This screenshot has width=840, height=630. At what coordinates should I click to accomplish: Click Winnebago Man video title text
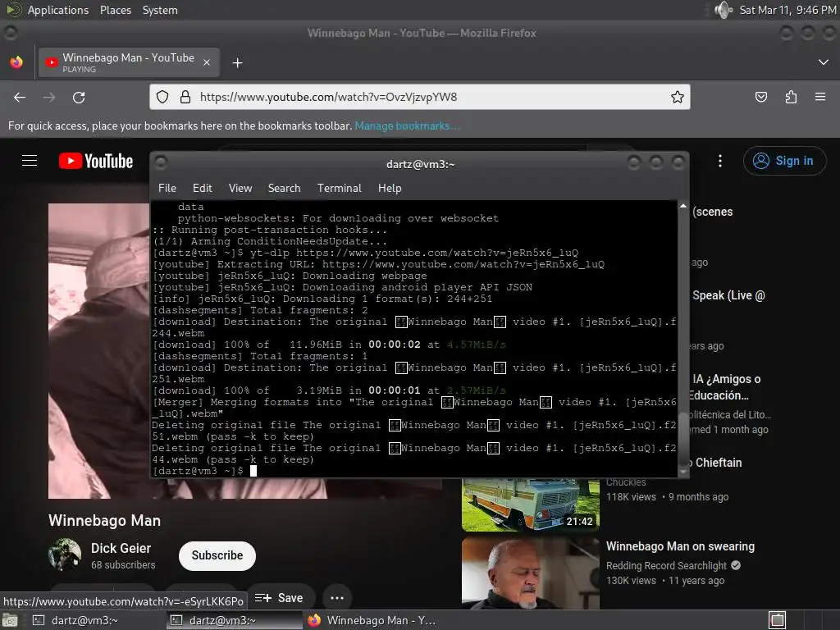[x=104, y=521]
